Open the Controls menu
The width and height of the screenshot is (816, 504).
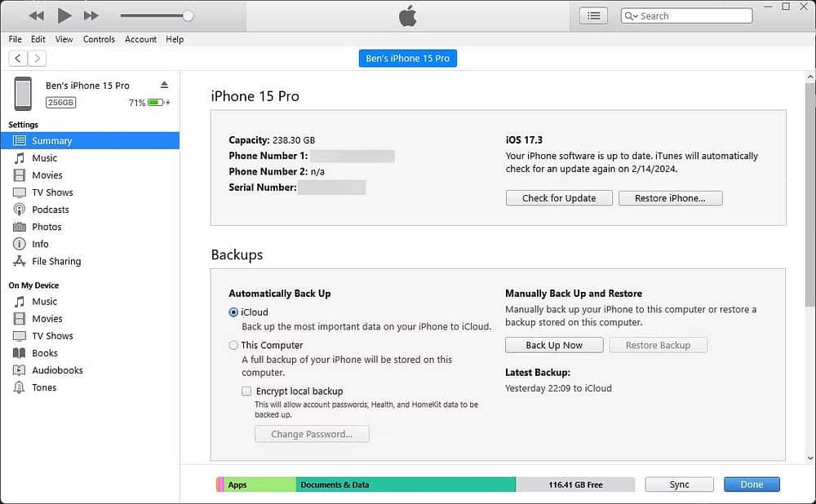point(100,39)
